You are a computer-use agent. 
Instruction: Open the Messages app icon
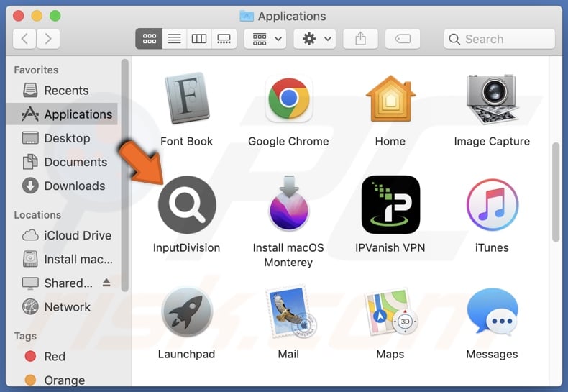point(492,311)
